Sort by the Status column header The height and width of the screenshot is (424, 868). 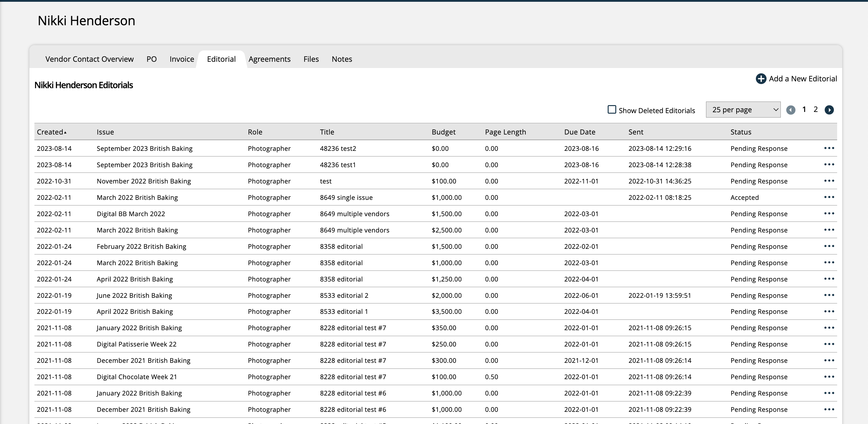coord(741,132)
